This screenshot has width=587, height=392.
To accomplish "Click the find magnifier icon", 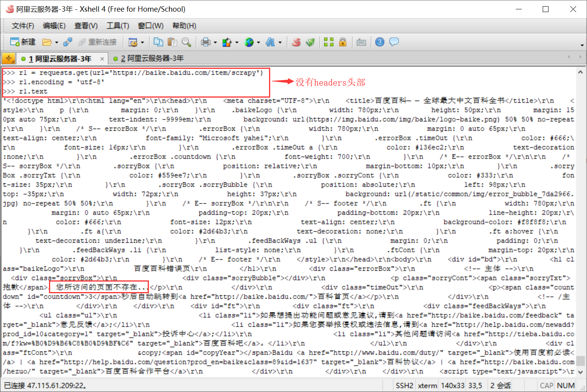I will (x=186, y=42).
